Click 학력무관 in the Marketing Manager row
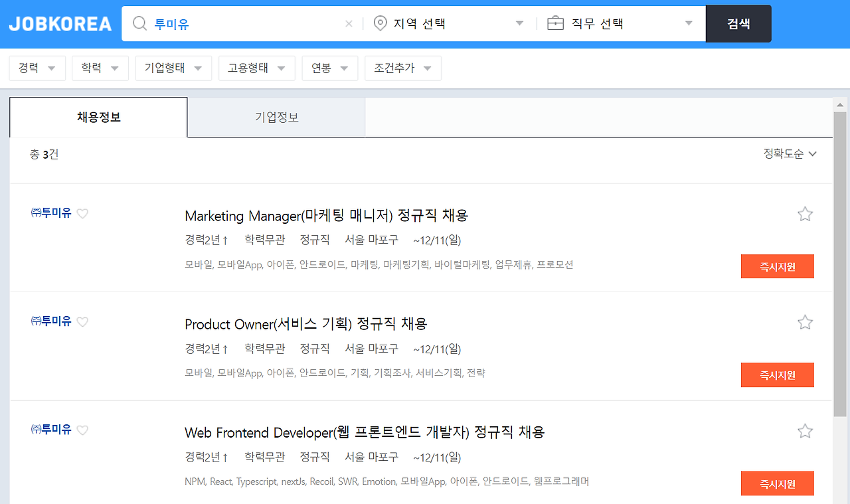This screenshot has height=504, width=850. click(264, 240)
